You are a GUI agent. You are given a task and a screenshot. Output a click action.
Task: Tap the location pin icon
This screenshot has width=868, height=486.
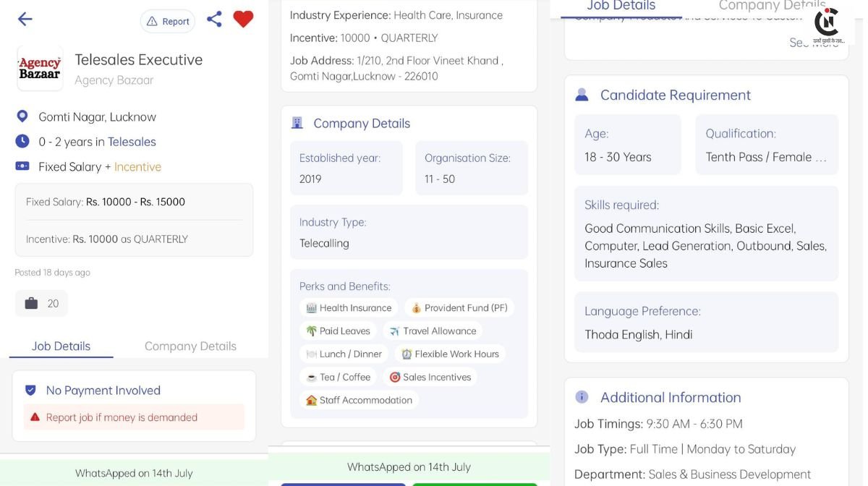click(22, 116)
